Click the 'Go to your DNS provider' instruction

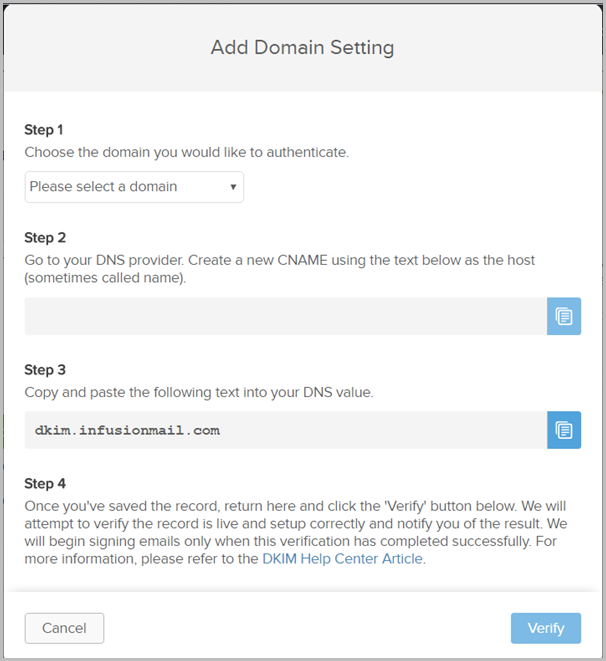(279, 269)
